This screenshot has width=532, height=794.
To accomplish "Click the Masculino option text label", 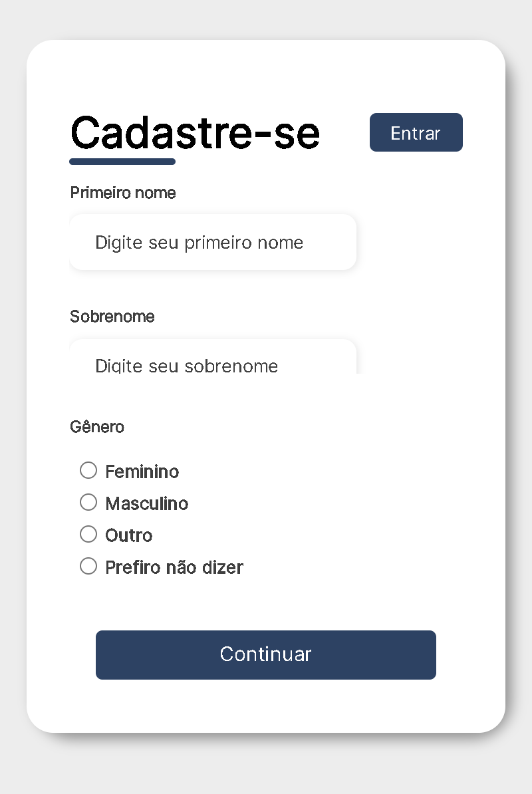I will pos(146,503).
